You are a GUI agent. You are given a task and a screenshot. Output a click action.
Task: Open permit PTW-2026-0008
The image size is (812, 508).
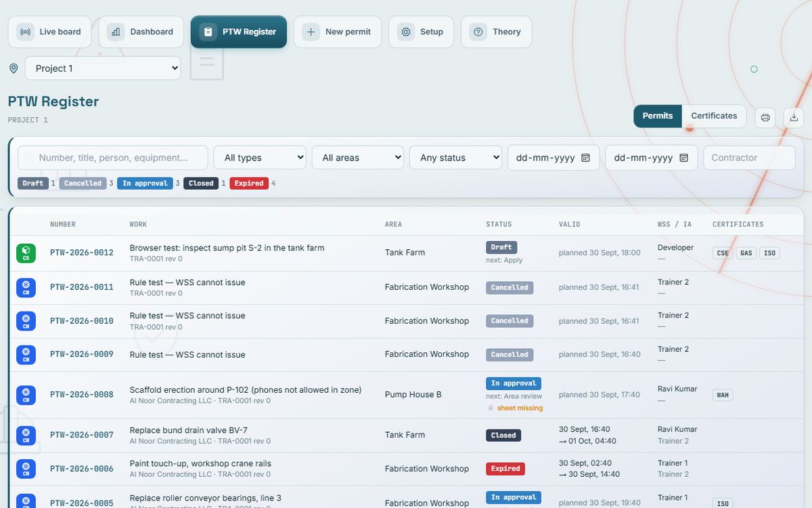[82, 395]
